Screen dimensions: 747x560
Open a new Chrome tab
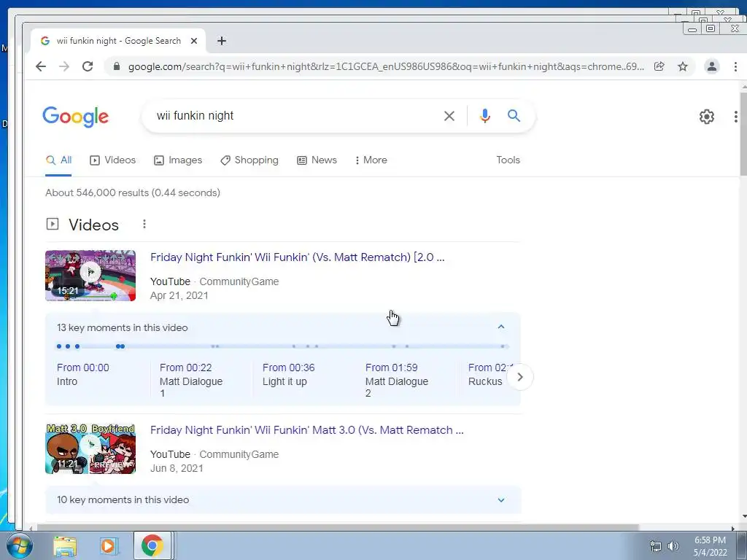tap(222, 41)
